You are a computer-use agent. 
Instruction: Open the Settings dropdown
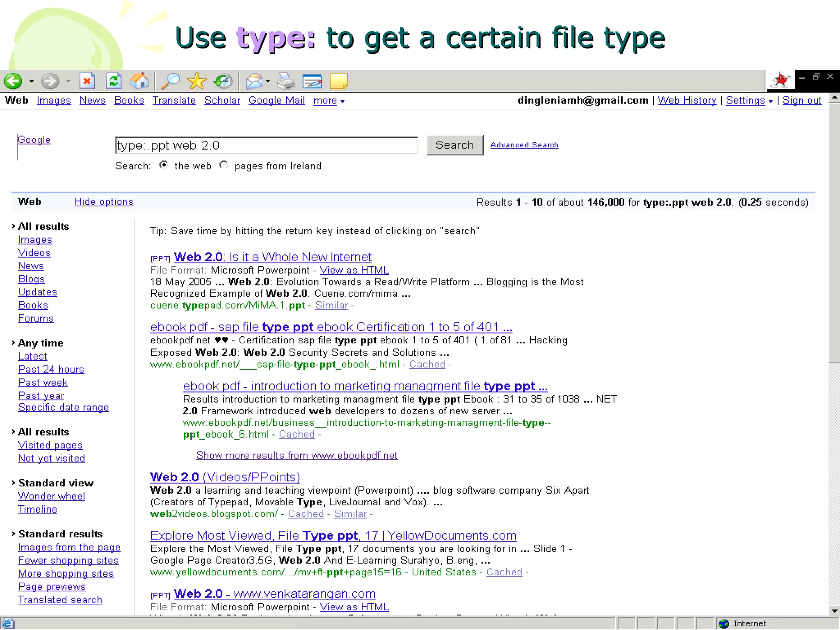coord(749,100)
